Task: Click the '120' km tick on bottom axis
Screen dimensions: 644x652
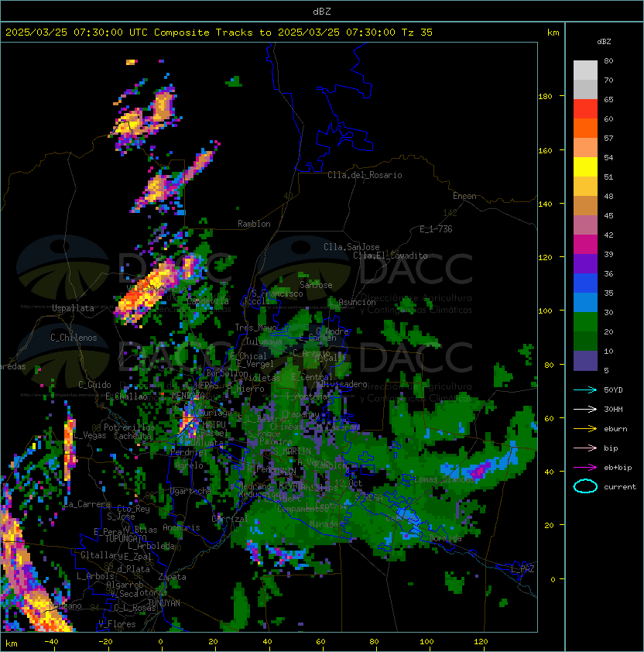Action: 481,642
